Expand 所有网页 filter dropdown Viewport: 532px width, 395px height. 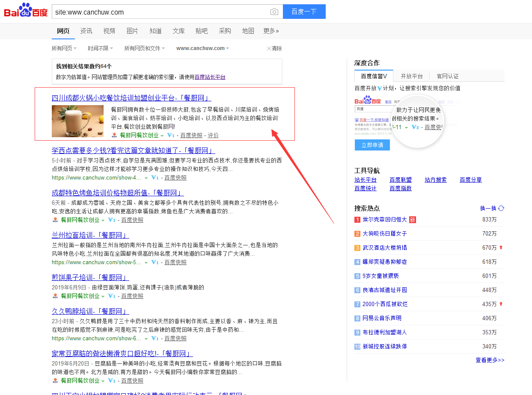coord(64,48)
